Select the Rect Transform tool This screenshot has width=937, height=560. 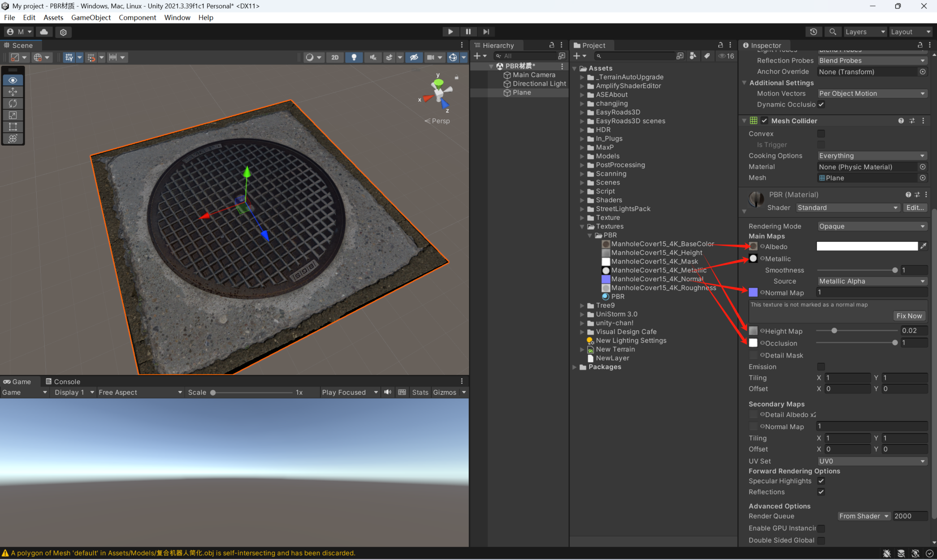click(13, 127)
